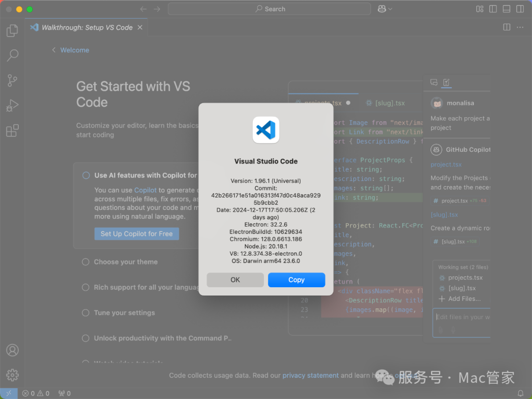532x399 pixels.
Task: Open the privacy statement link
Action: tap(310, 375)
